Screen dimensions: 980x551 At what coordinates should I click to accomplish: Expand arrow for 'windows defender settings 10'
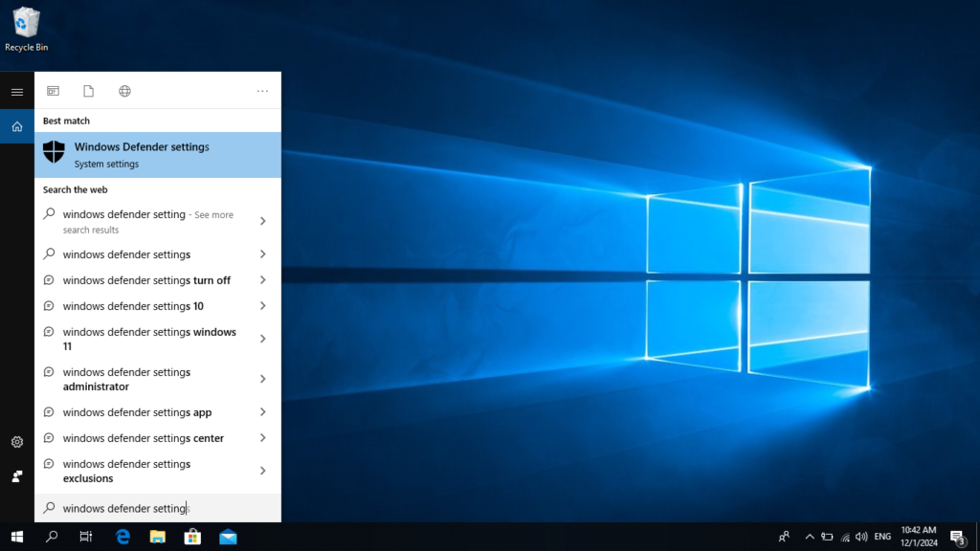tap(262, 306)
